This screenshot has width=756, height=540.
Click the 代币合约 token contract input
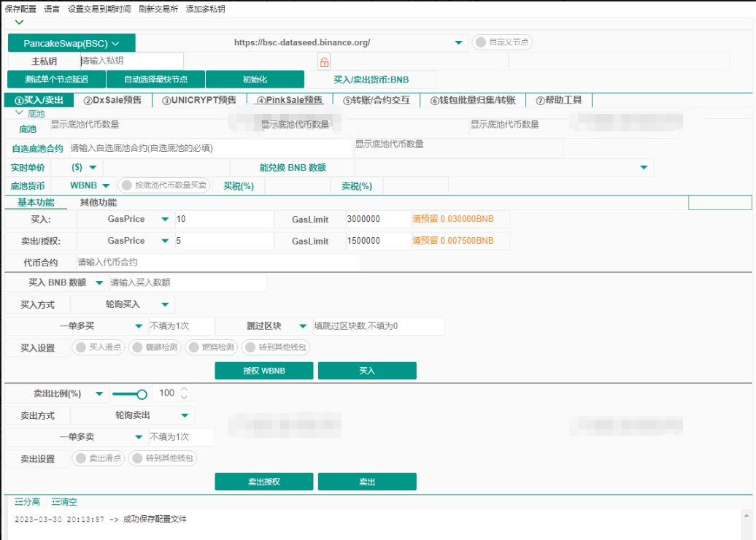(x=218, y=262)
